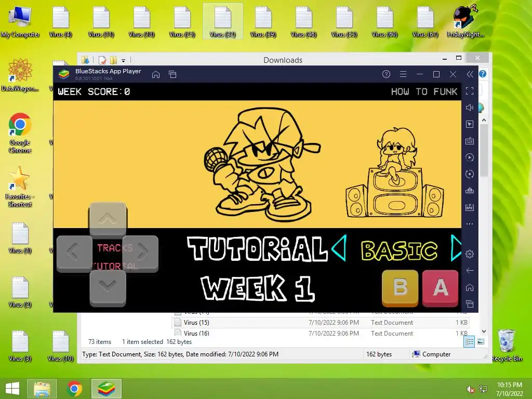Screen dimensions: 532x399
Task: Open Chrome from taskbar
Action: (74, 389)
